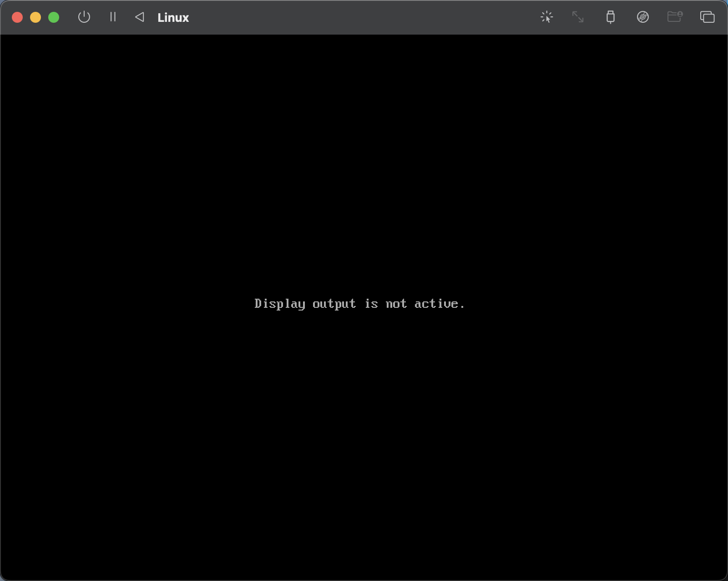Close the Linux VM window
The height and width of the screenshot is (581, 728).
coord(17,17)
